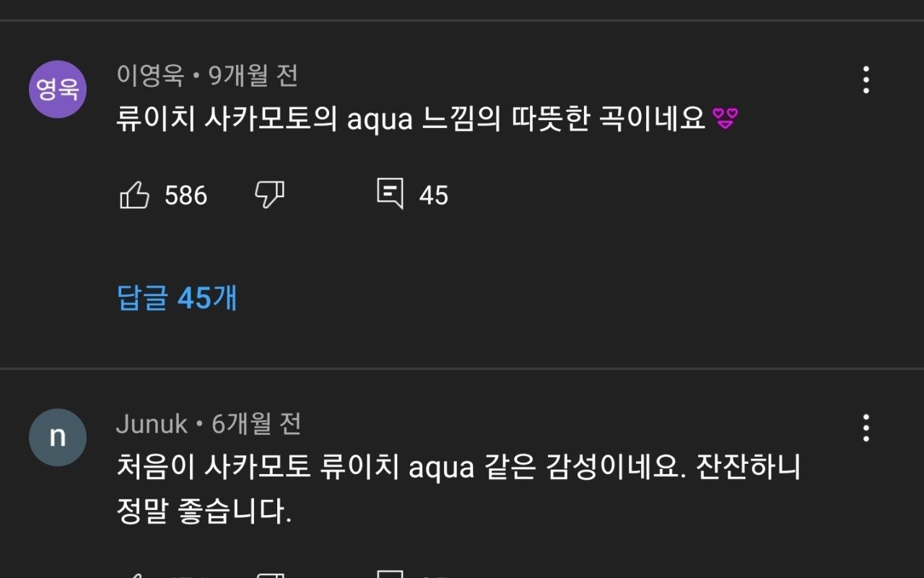The height and width of the screenshot is (578, 924).
Task: Like the comment by 이영욱
Action: pyautogui.click(x=134, y=195)
